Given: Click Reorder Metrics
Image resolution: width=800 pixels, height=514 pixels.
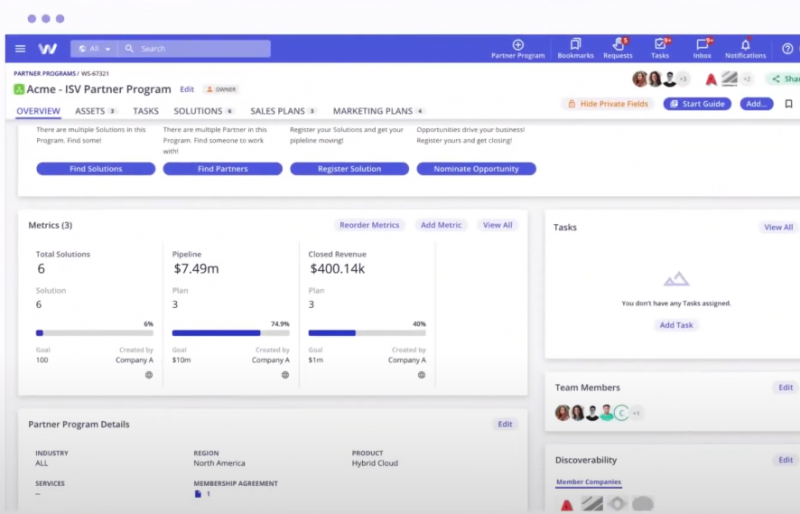Looking at the screenshot, I should click(x=369, y=225).
